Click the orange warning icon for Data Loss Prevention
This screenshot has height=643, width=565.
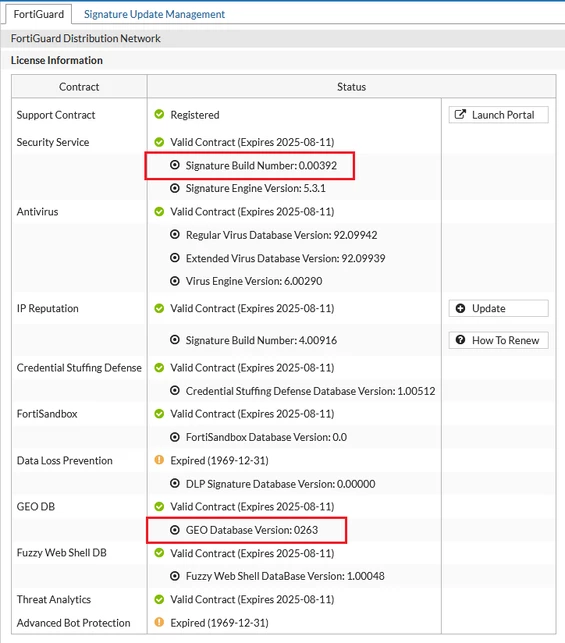159,460
